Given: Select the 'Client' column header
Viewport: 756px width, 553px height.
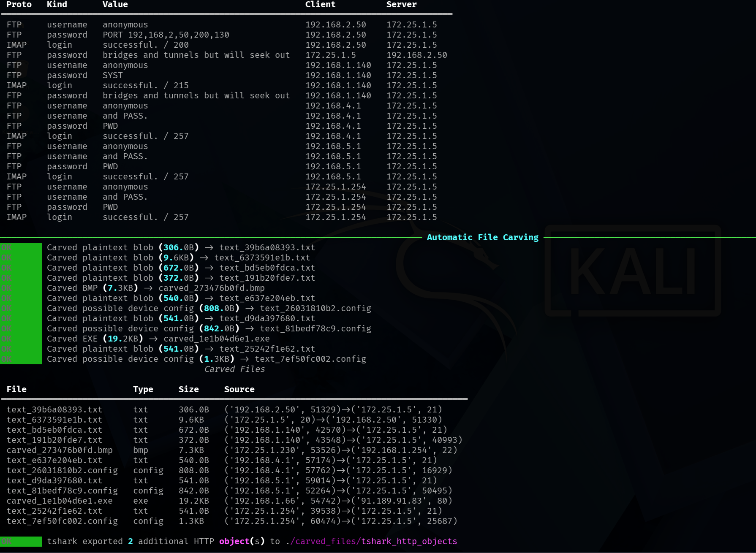Looking at the screenshot, I should coord(321,5).
